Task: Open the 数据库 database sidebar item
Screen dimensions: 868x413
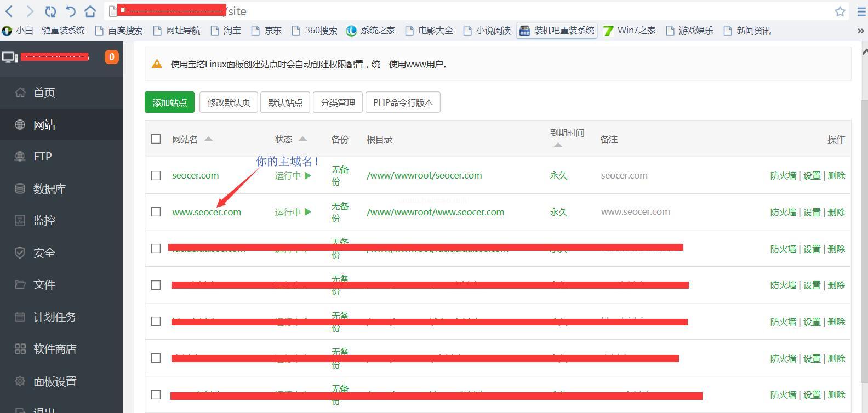Action: tap(49, 189)
